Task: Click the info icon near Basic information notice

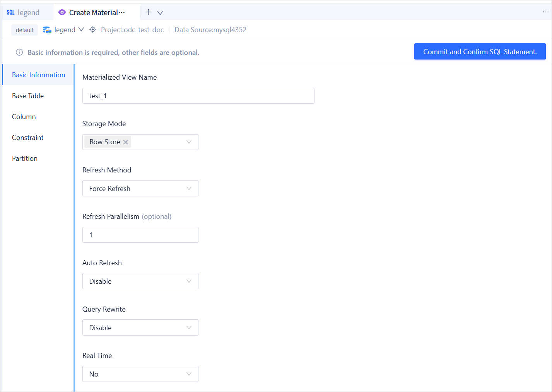Action: click(x=19, y=53)
